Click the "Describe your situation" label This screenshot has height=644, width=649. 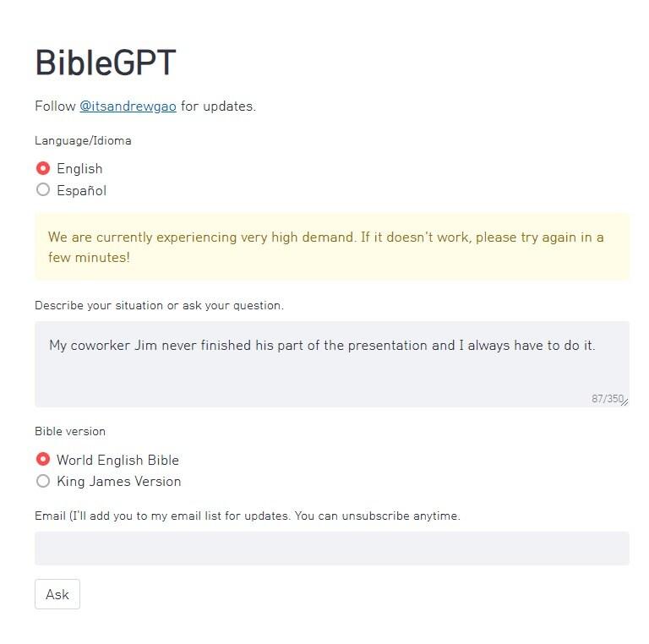coord(159,305)
